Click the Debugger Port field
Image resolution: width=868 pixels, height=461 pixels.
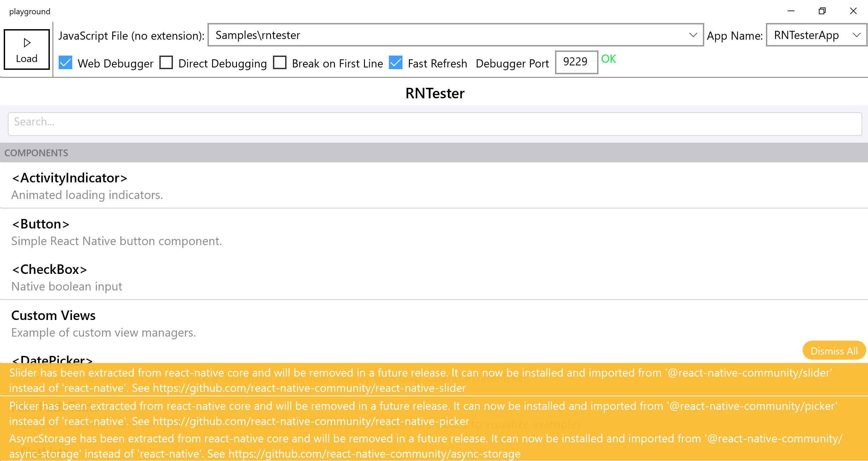pyautogui.click(x=576, y=62)
